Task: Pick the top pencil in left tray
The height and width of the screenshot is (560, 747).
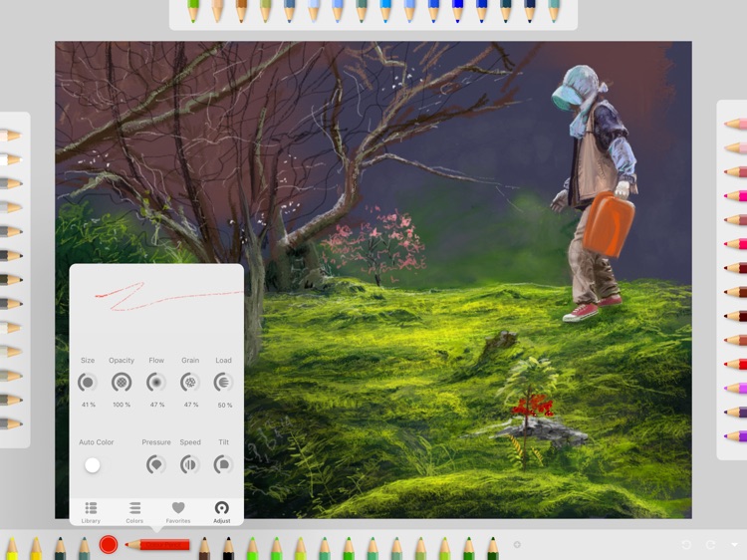Action: pos(11,136)
